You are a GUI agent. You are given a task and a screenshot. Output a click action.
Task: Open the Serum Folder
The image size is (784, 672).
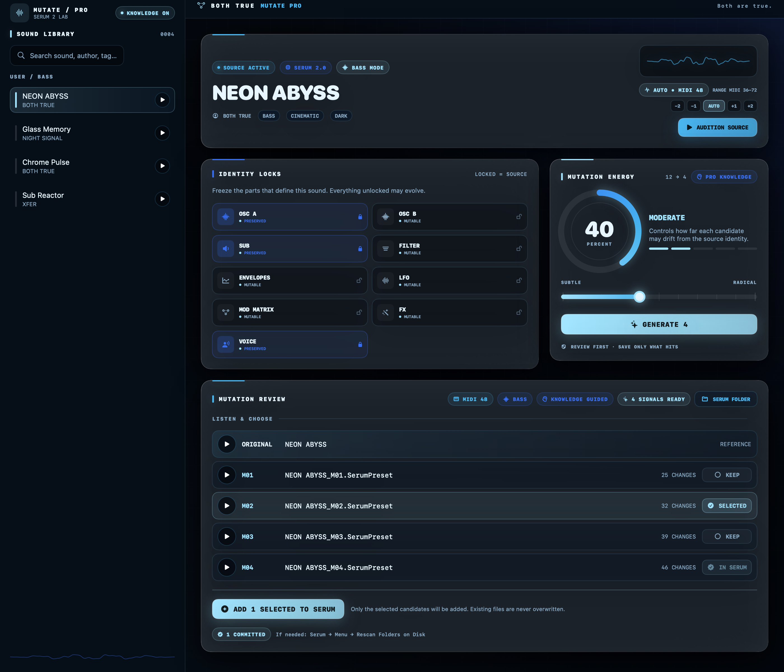tap(726, 399)
